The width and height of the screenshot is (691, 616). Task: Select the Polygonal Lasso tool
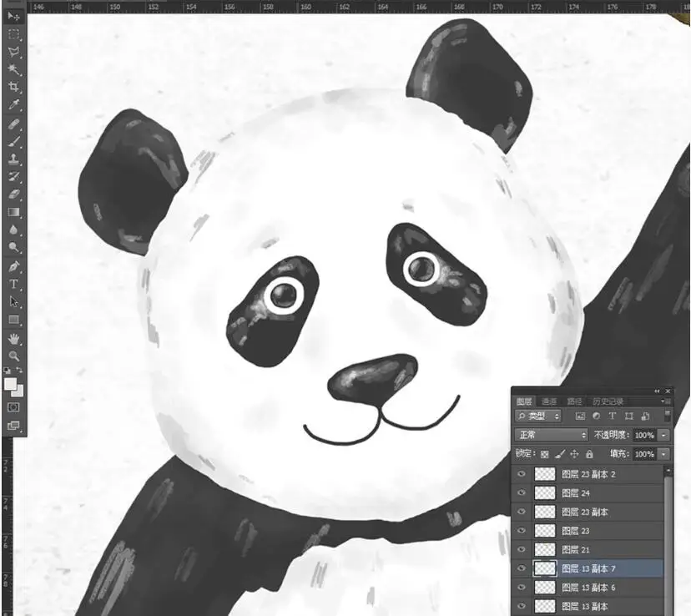(x=13, y=52)
